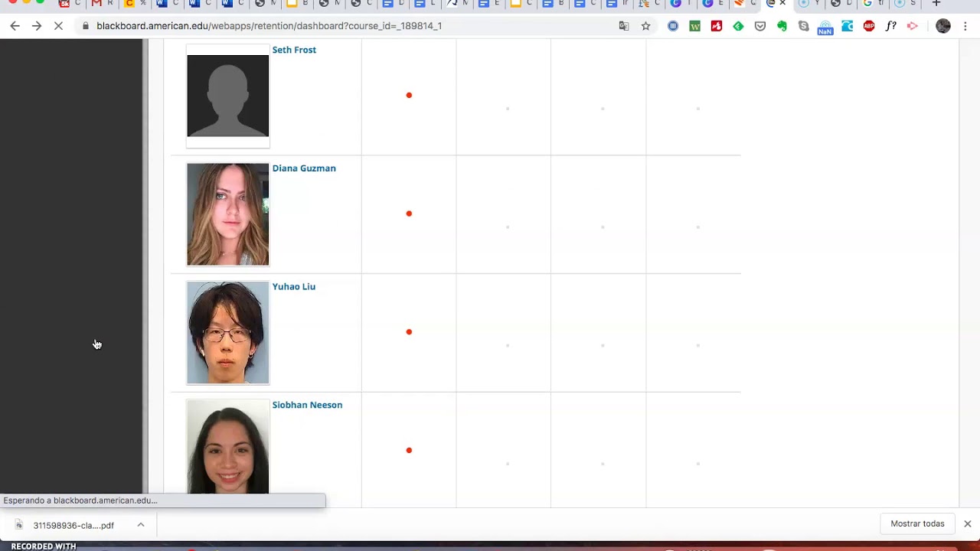This screenshot has height=551, width=980.
Task: Close the active Blackboard tab
Action: pos(782,4)
